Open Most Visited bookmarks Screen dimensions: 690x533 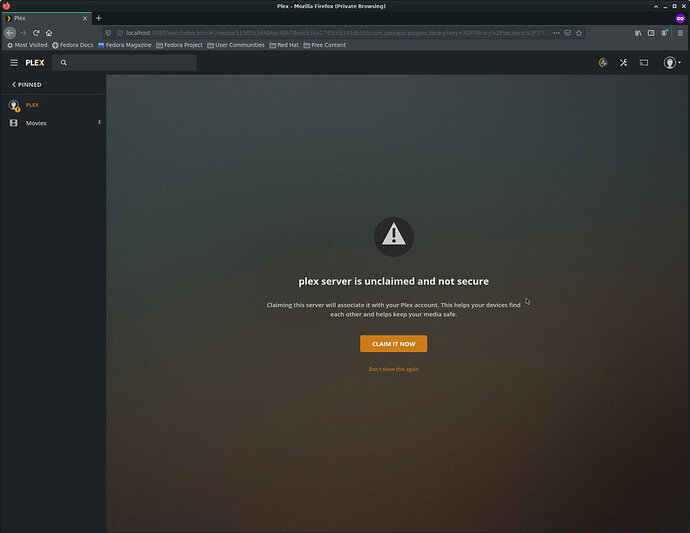pyautogui.click(x=27, y=45)
